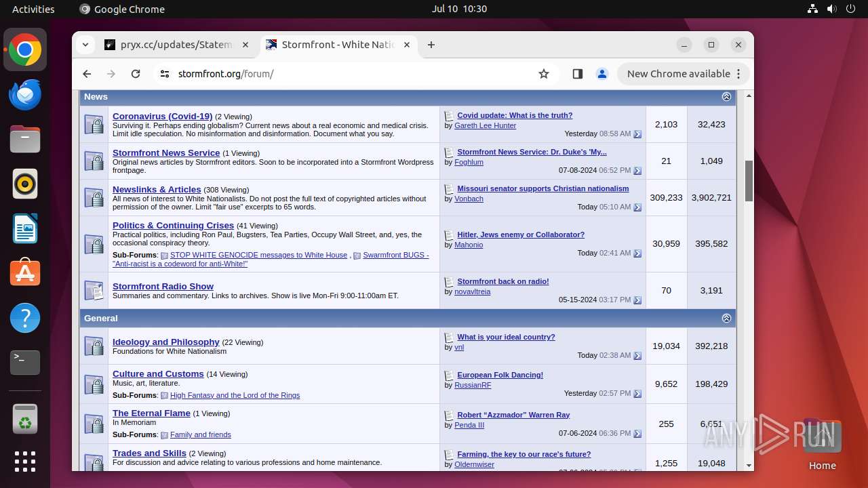Open system power menu icon
The width and height of the screenshot is (868, 488).
coord(851,9)
